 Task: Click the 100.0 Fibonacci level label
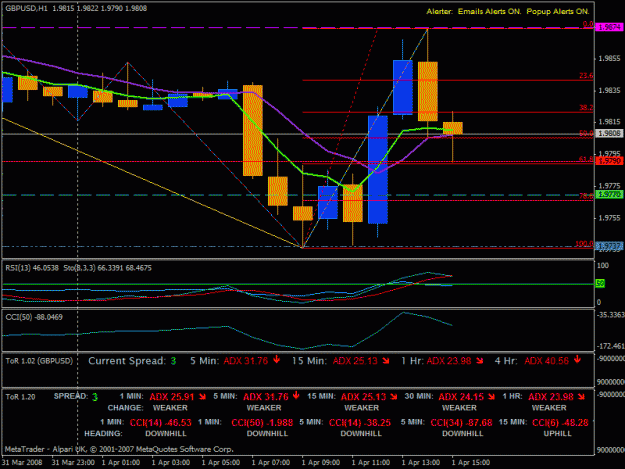(x=584, y=243)
